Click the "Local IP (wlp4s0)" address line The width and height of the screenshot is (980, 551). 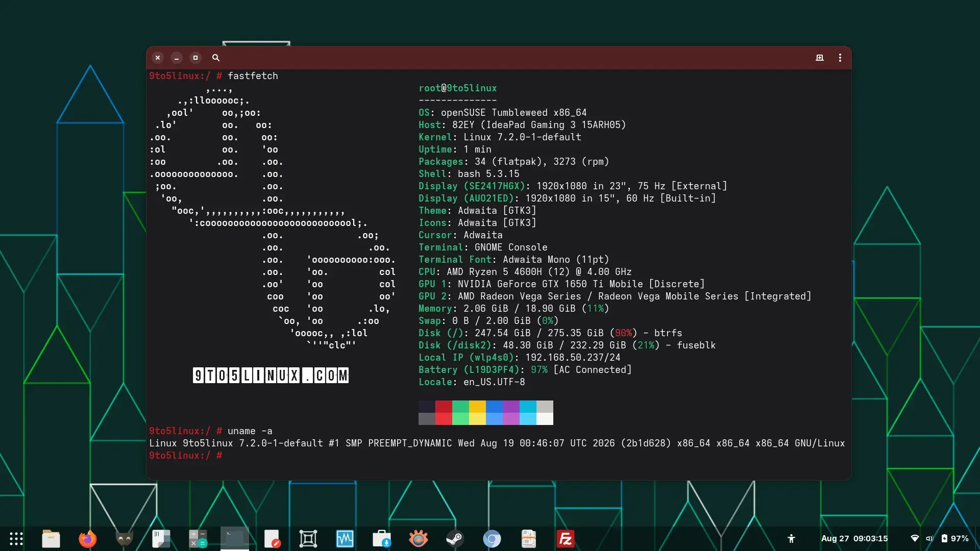tap(519, 358)
